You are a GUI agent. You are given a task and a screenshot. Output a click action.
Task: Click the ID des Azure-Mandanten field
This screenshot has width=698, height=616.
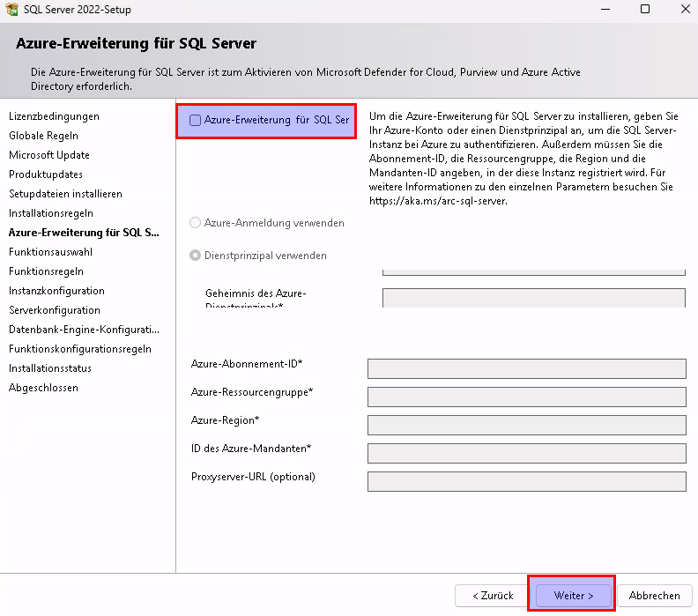pyautogui.click(x=526, y=453)
